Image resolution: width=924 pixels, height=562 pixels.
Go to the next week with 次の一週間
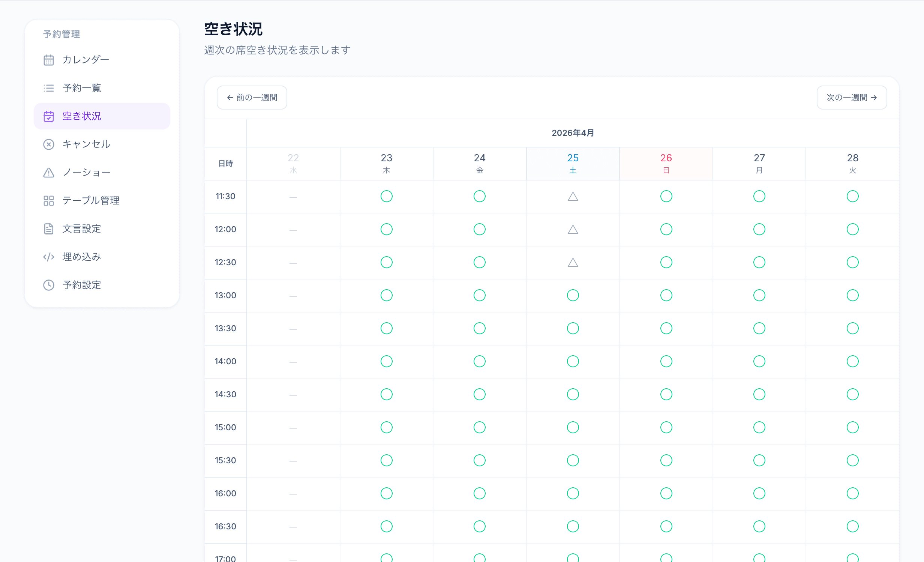tap(852, 98)
